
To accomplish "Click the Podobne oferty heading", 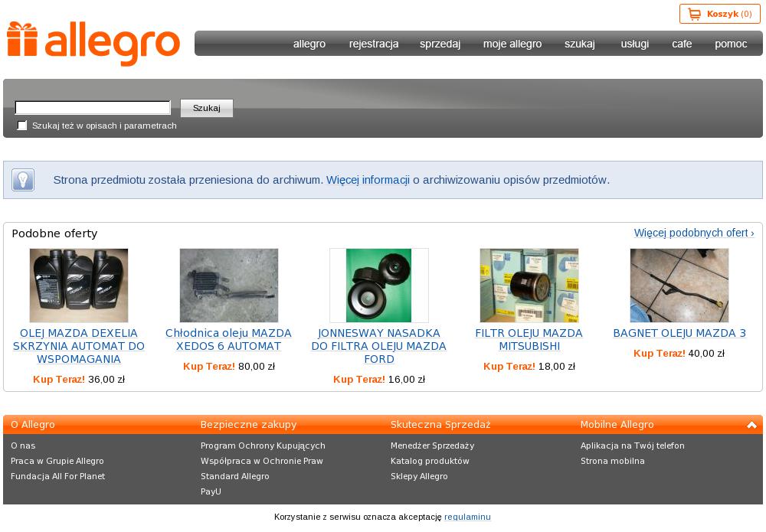I will click(54, 233).
